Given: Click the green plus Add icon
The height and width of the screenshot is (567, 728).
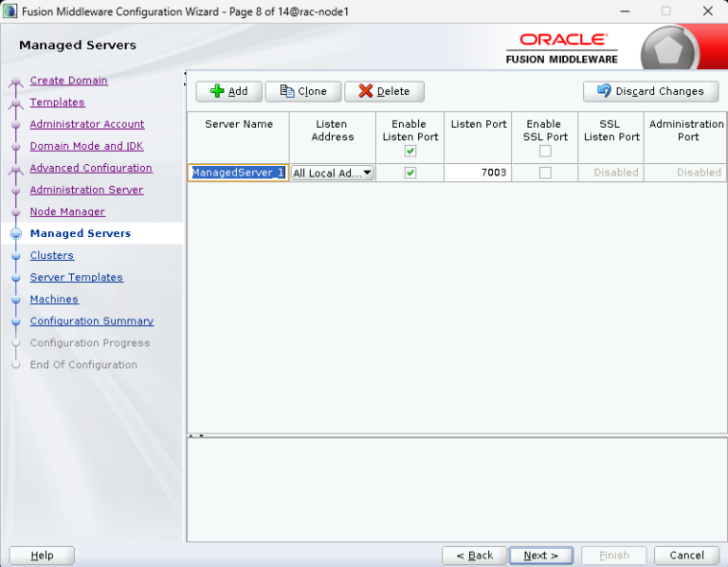Looking at the screenshot, I should [217, 91].
